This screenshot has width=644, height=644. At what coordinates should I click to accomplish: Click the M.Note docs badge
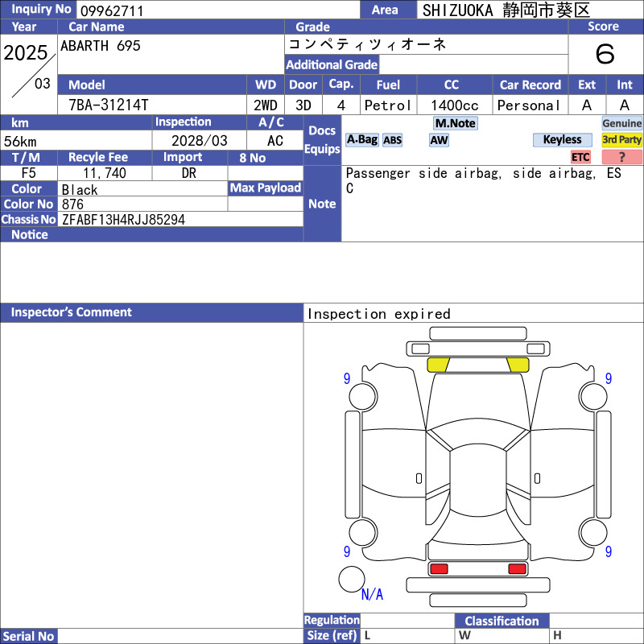pos(456,123)
